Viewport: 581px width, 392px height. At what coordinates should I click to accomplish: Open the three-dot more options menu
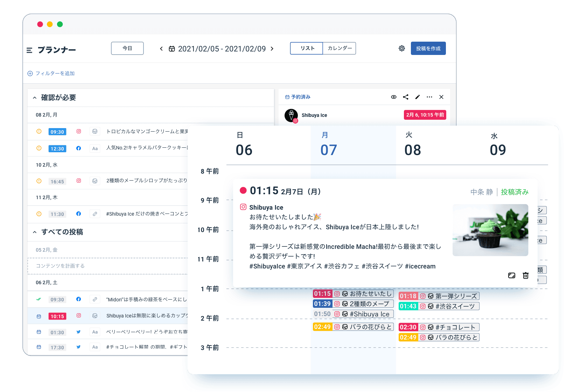429,97
